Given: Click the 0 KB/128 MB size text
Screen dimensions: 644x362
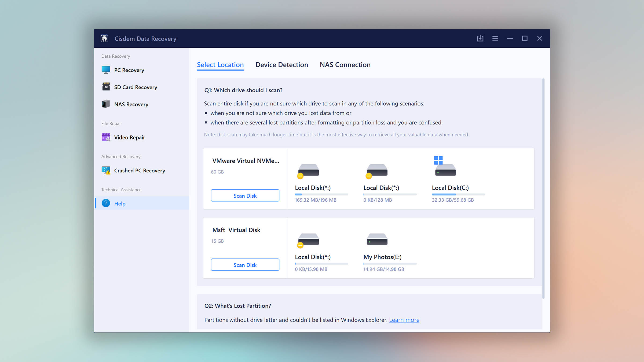Looking at the screenshot, I should [x=378, y=200].
